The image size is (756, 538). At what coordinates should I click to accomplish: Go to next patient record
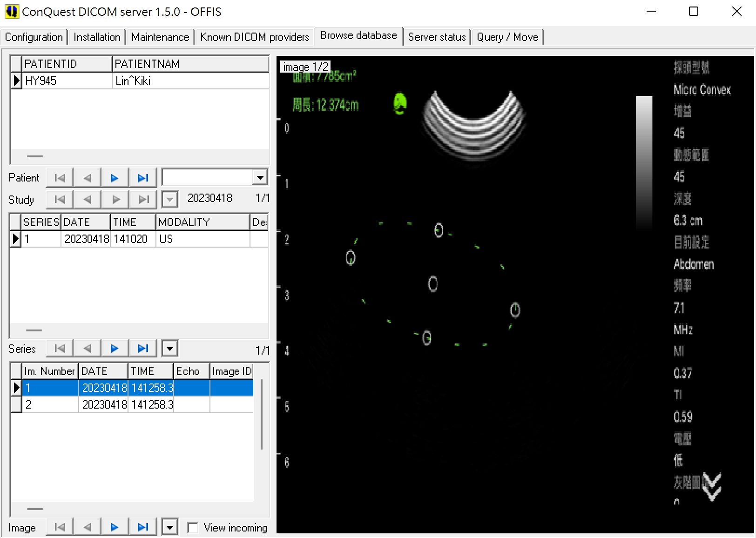pyautogui.click(x=115, y=178)
